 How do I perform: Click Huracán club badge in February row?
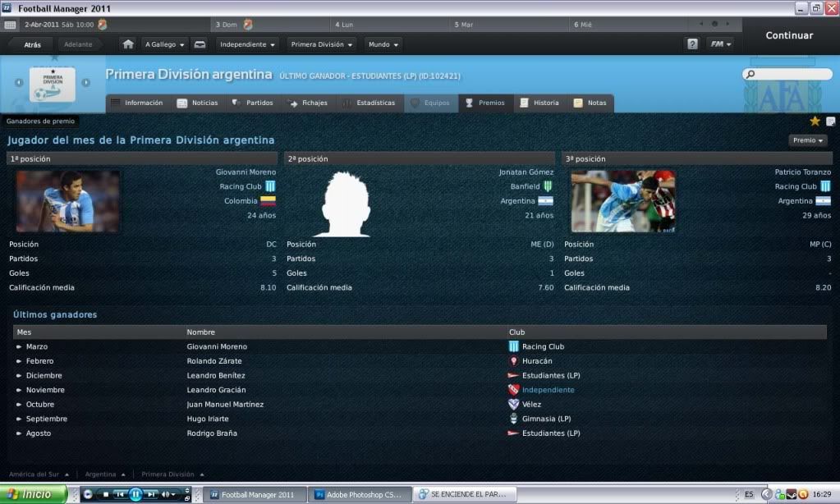(513, 361)
